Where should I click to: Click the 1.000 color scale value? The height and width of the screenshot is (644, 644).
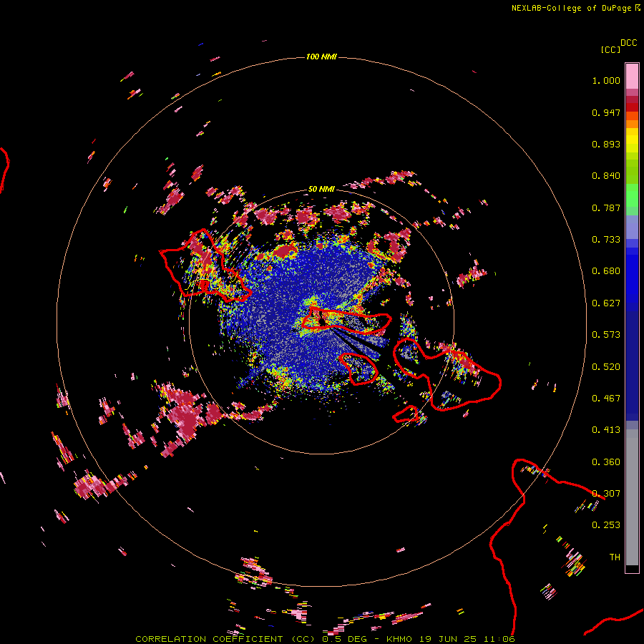606,80
